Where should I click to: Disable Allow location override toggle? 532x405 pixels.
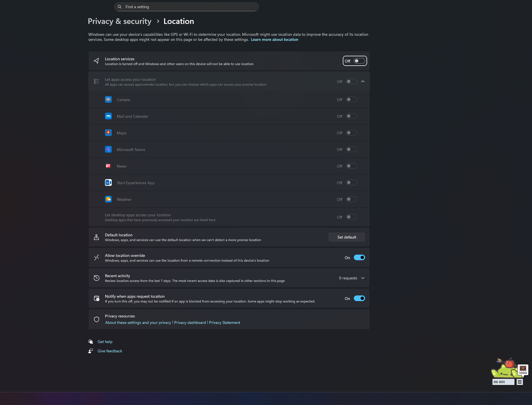coord(359,258)
